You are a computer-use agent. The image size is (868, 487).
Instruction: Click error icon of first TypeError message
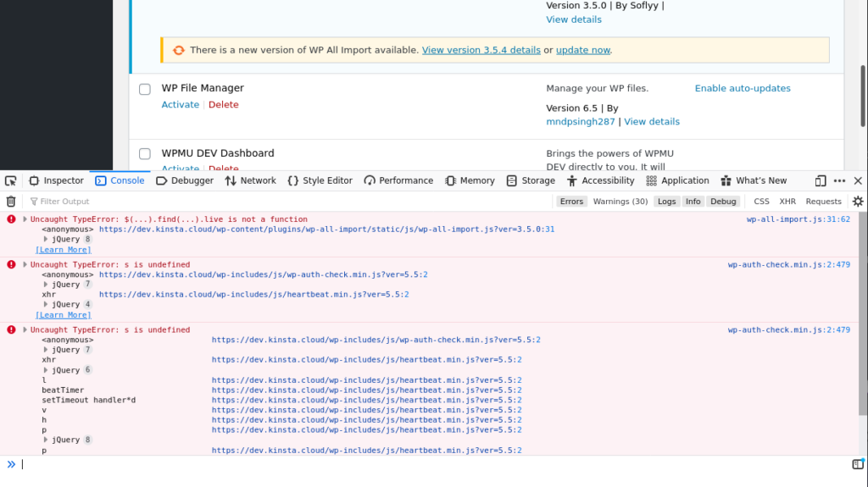(x=11, y=219)
